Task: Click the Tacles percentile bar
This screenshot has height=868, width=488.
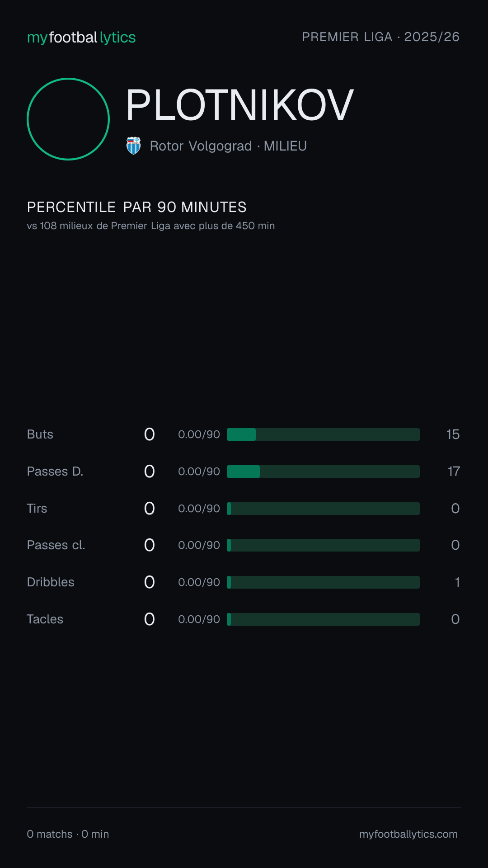Action: [323, 619]
